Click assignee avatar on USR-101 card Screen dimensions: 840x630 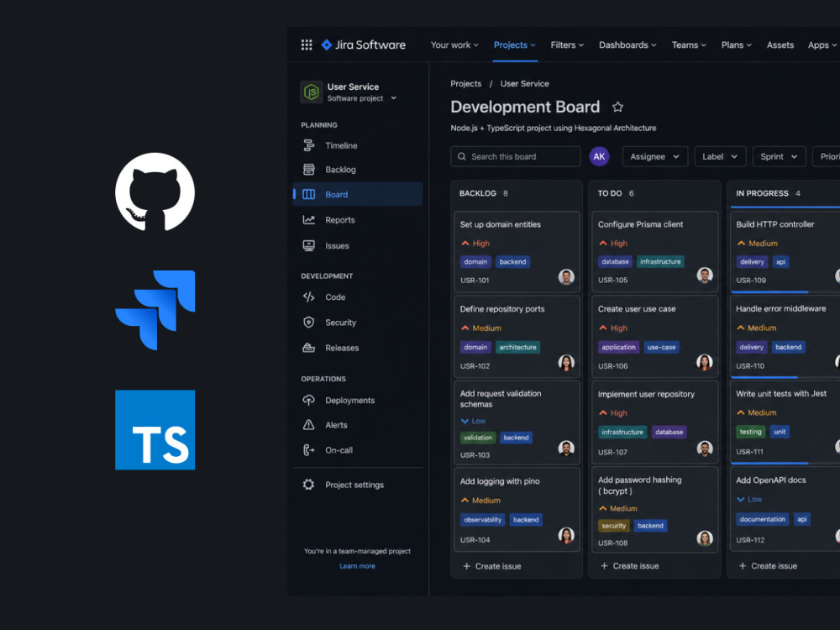pyautogui.click(x=566, y=276)
